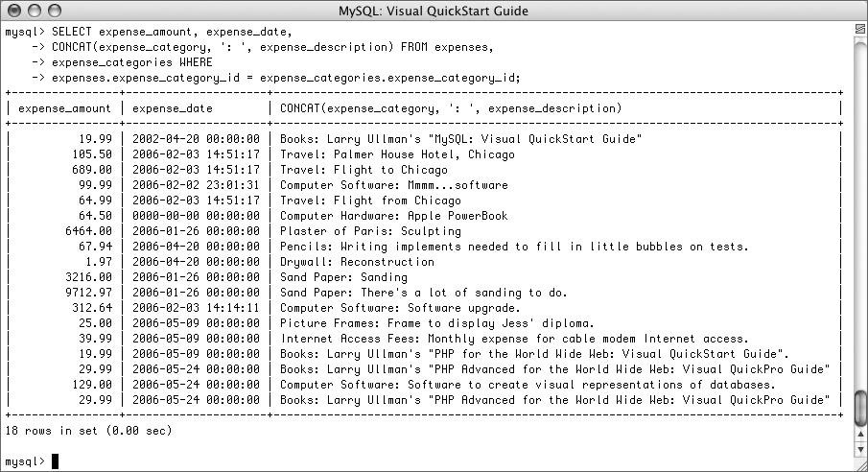Image resolution: width=868 pixels, height=472 pixels.
Task: Click the amount 312.64
Action: coord(92,307)
